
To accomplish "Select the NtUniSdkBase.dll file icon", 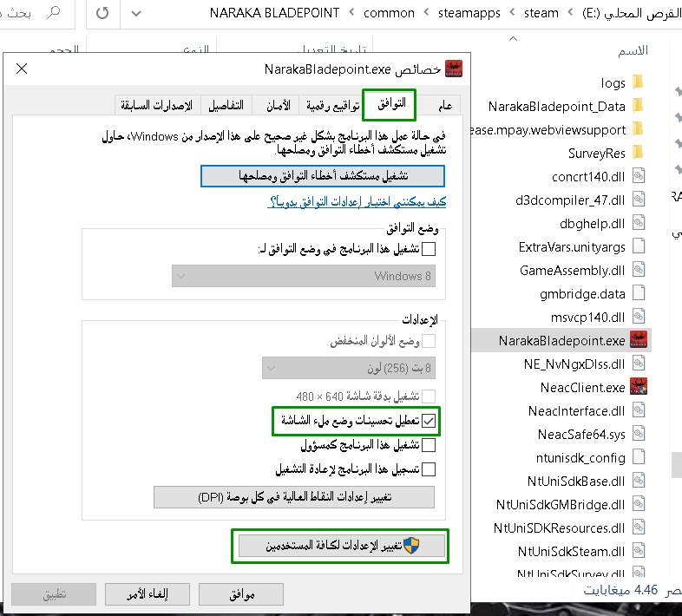I will pyautogui.click(x=638, y=482).
